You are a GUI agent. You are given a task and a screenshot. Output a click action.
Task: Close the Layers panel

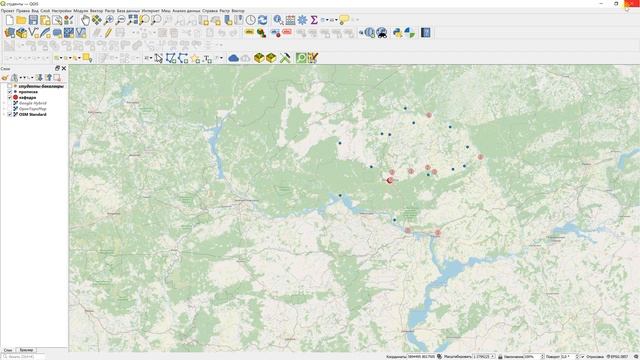tap(64, 68)
